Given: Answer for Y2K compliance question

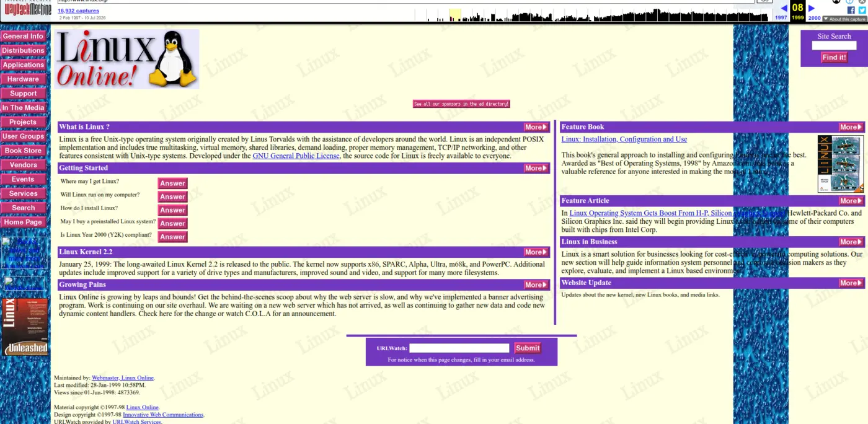Looking at the screenshot, I should 172,237.
